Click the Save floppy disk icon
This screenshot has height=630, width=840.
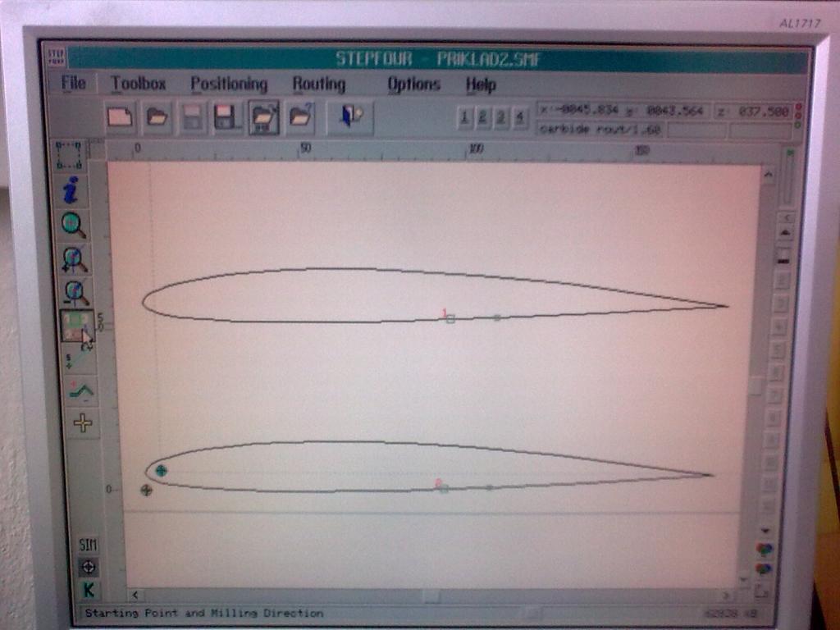226,117
